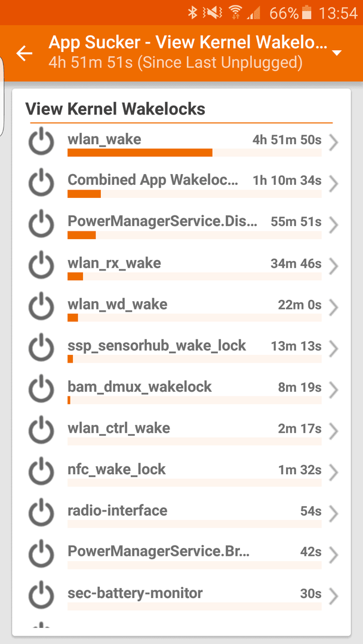The width and height of the screenshot is (363, 644).
Task: Tap the battery percentage indicator
Action: [x=284, y=13]
